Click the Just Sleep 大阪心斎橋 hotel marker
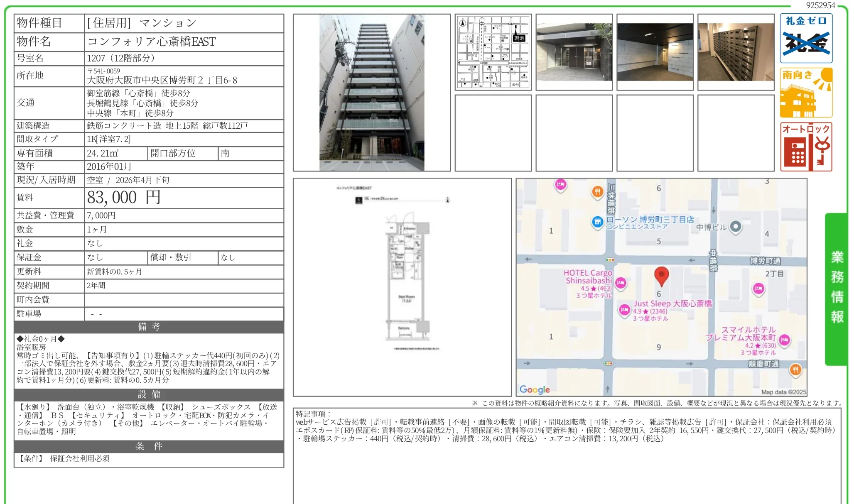The image size is (854, 504). [x=624, y=310]
